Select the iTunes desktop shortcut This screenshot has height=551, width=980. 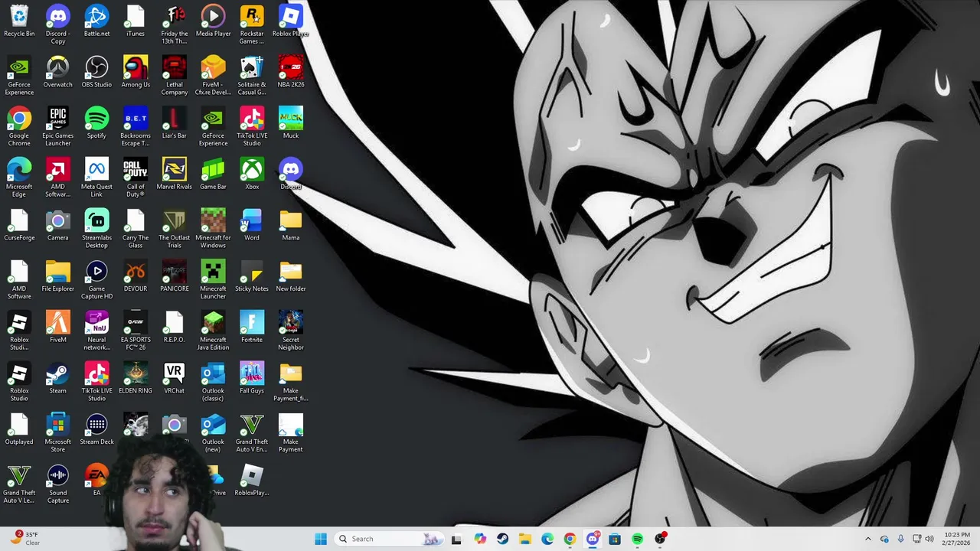pos(136,21)
